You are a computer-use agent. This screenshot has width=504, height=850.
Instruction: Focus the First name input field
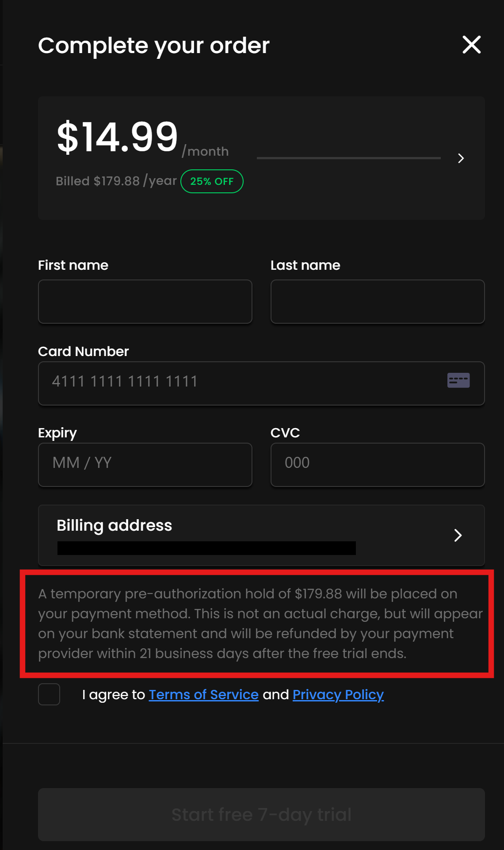tap(145, 302)
